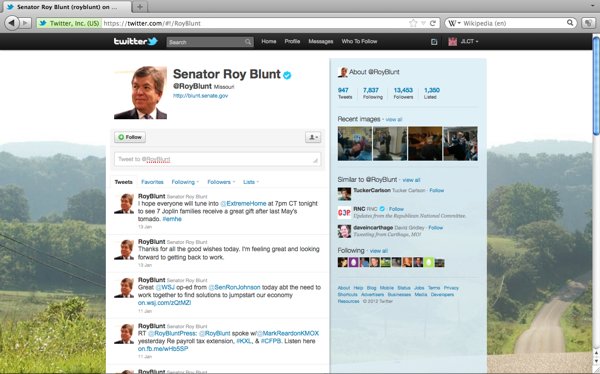This screenshot has height=374, width=600.
Task: Open Home in Twitter navigation
Action: (x=269, y=41)
